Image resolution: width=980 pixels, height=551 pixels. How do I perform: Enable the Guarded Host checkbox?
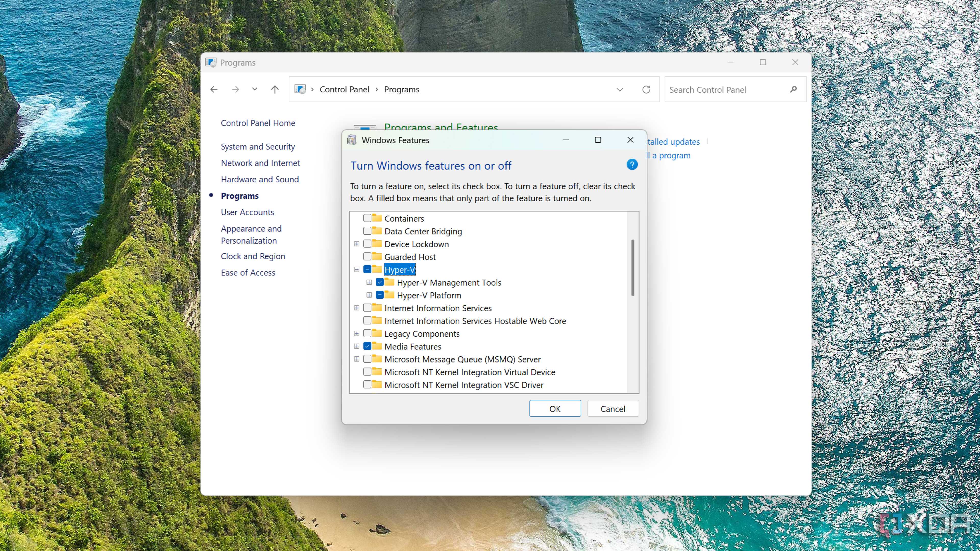pyautogui.click(x=367, y=256)
